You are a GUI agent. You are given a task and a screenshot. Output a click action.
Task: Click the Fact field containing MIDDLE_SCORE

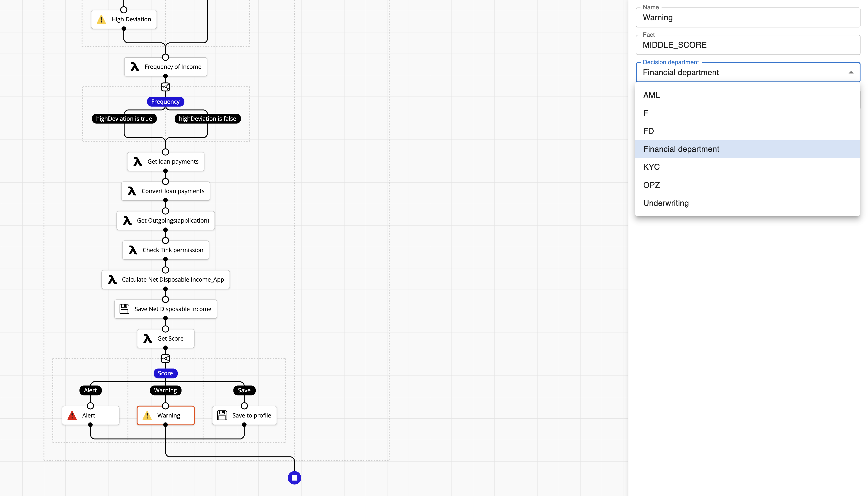point(748,45)
